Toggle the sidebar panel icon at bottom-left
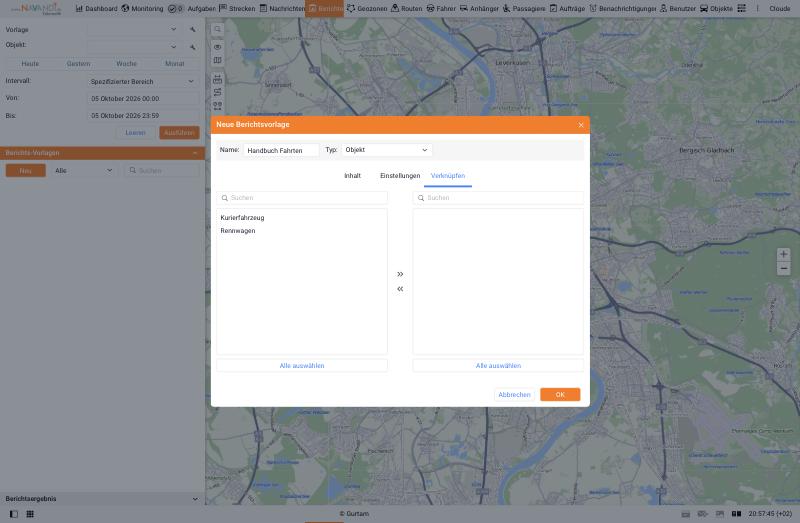Image resolution: width=800 pixels, height=523 pixels. (14, 514)
